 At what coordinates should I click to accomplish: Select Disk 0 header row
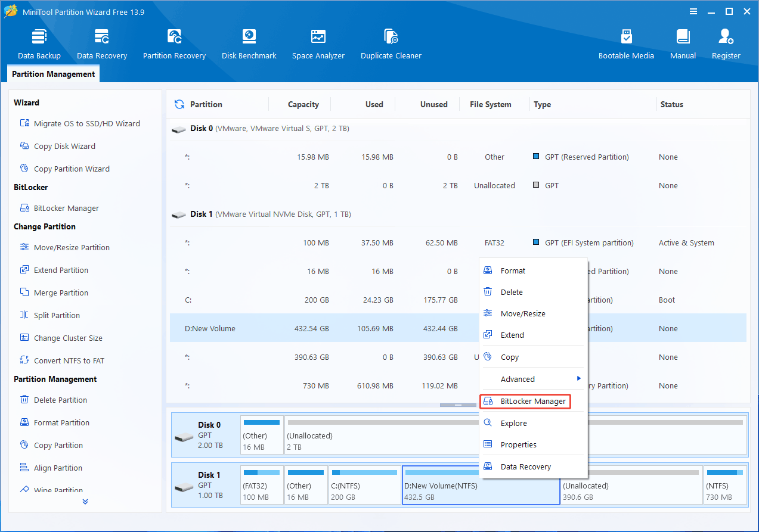(x=458, y=129)
